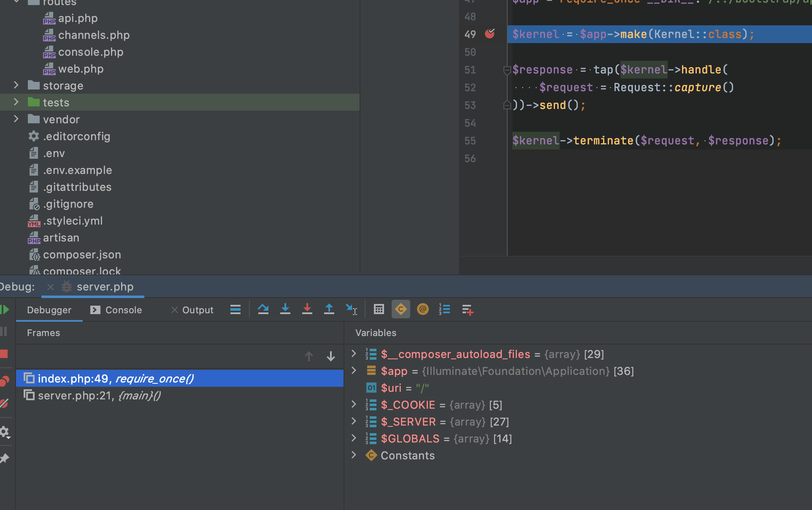This screenshot has width=812, height=510.
Task: Expand the vendor folder
Action: (16, 119)
